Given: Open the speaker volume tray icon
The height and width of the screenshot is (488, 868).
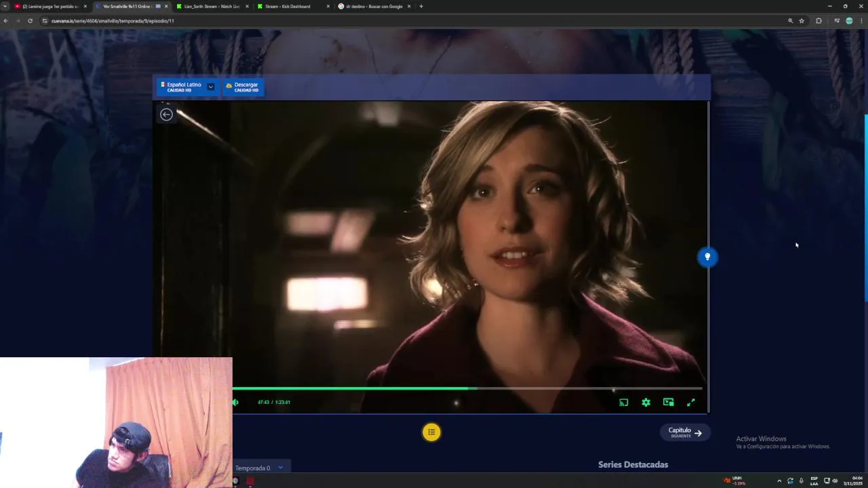Looking at the screenshot, I should pyautogui.click(x=835, y=481).
